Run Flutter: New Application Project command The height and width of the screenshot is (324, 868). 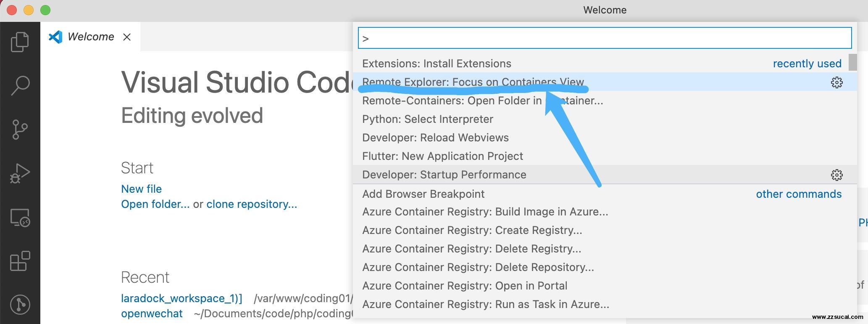(605, 156)
